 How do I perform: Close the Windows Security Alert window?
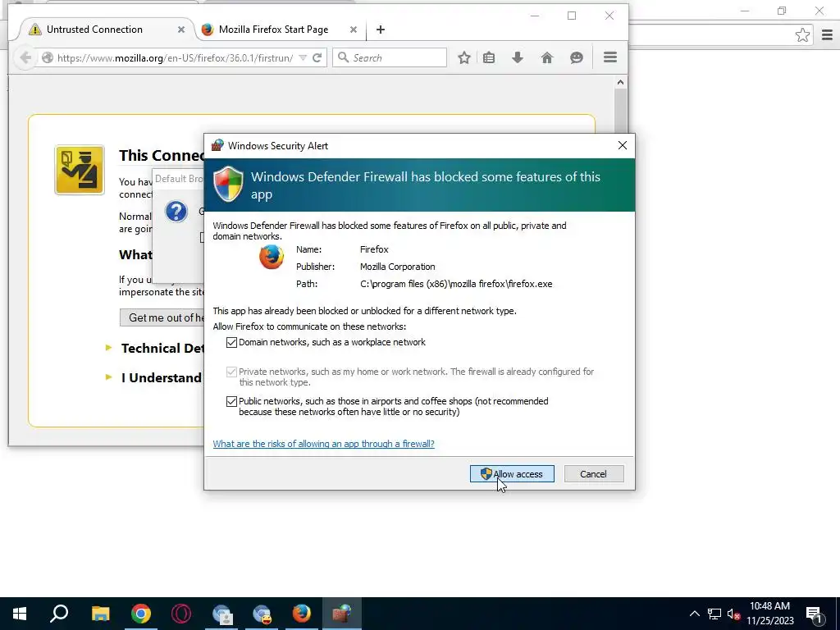(x=622, y=146)
